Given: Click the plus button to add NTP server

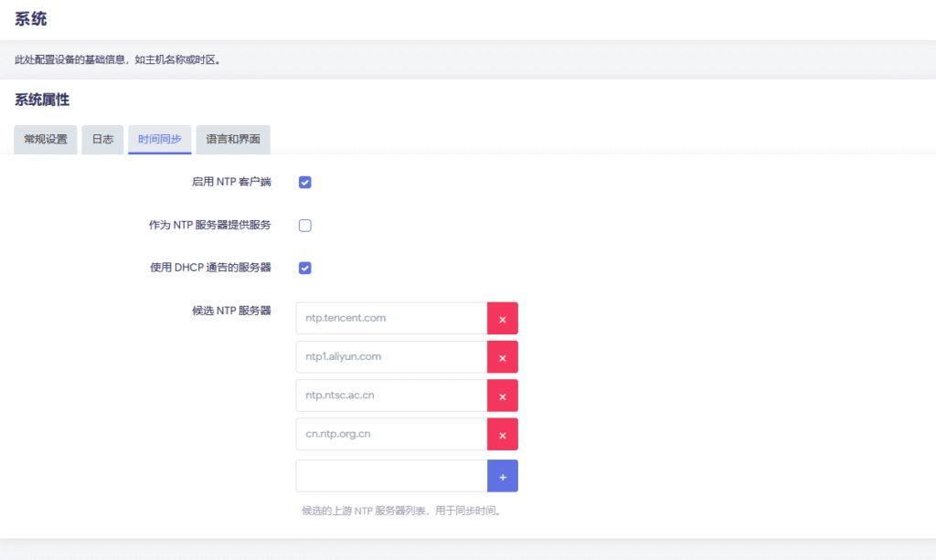Looking at the screenshot, I should (502, 476).
